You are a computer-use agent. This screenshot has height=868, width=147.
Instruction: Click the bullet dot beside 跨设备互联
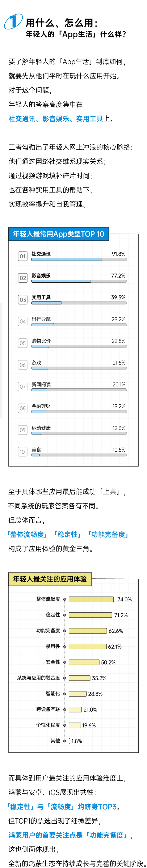(65, 710)
